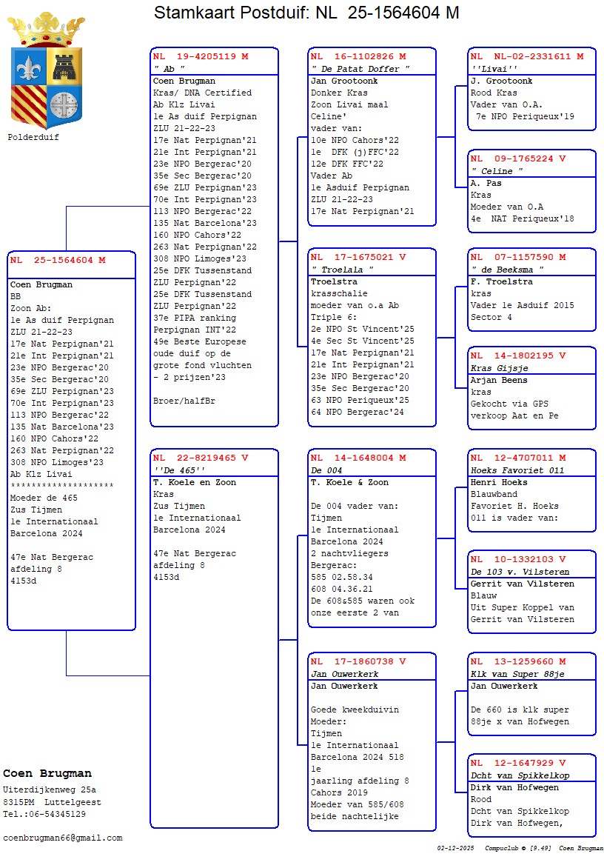Click the coat of arms crest logo

(x=47, y=87)
